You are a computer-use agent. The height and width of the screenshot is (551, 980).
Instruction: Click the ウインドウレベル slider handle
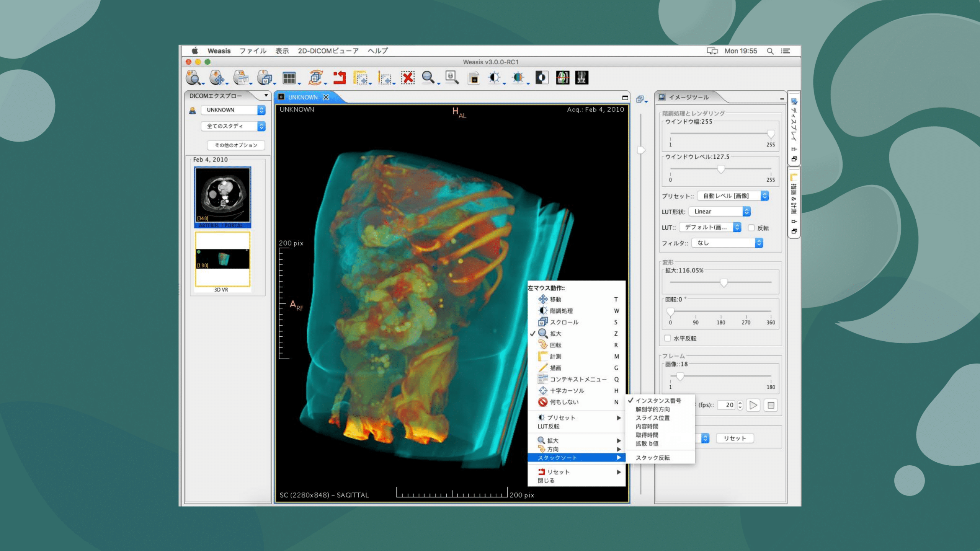coord(721,170)
